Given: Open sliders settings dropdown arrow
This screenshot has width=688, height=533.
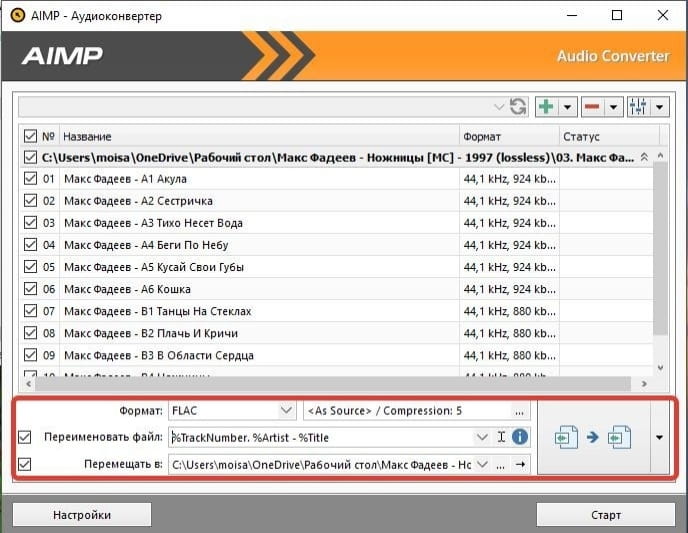Looking at the screenshot, I should click(x=659, y=107).
